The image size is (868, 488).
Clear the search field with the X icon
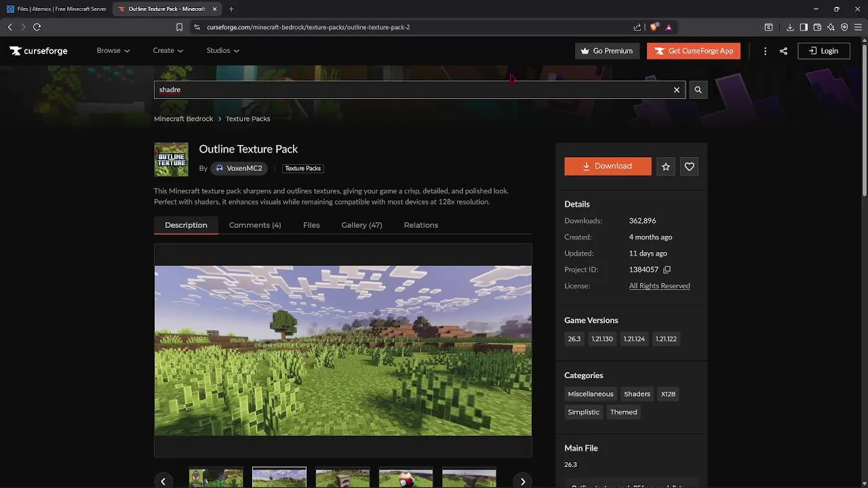tap(676, 89)
